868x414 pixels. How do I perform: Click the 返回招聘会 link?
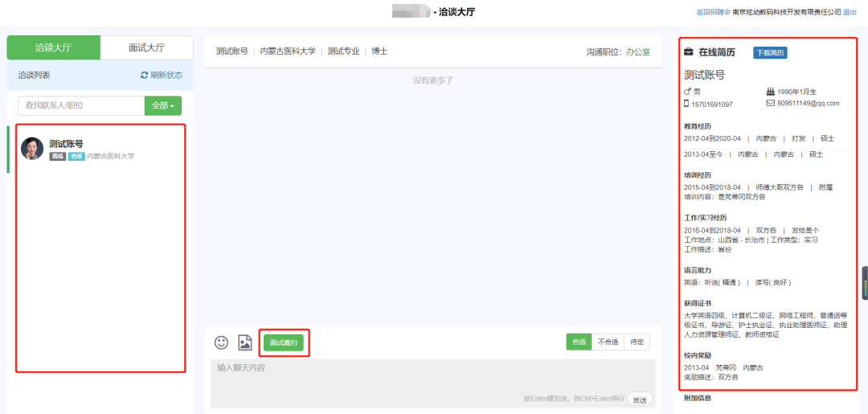[x=713, y=12]
